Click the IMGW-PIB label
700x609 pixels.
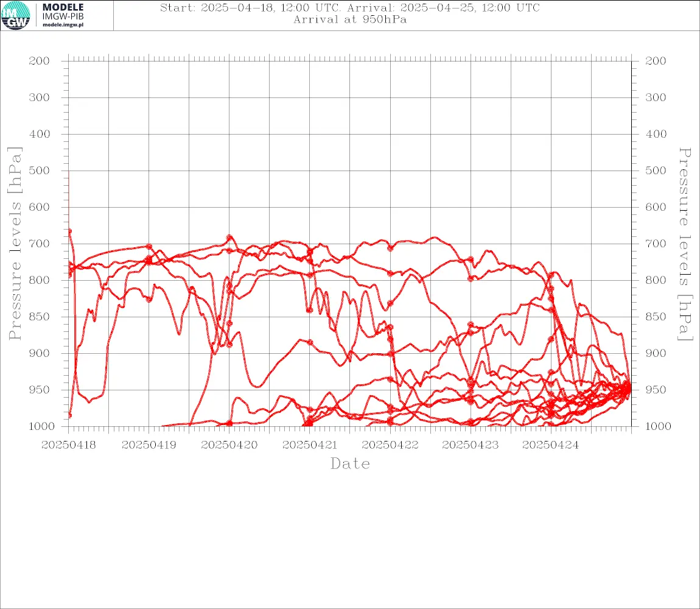[x=63, y=16]
